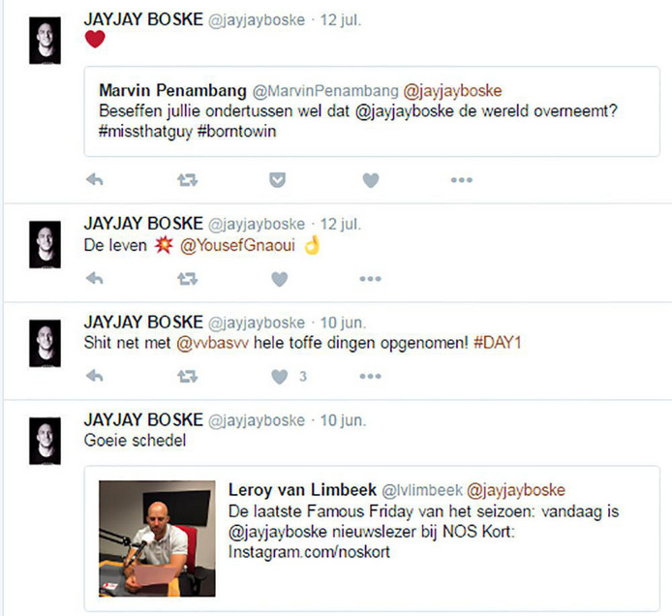Open the @YousefGnaoui mention link
This screenshot has height=616, width=672.
(237, 245)
